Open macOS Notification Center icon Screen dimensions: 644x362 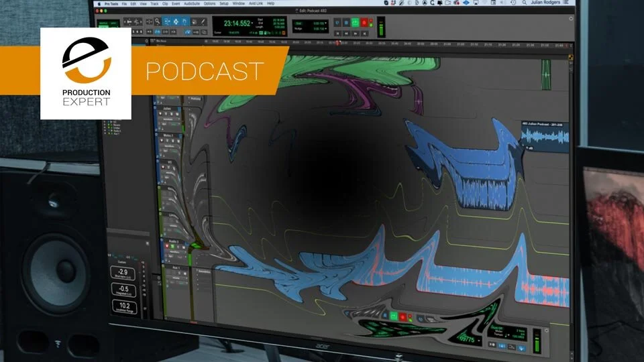566,3
